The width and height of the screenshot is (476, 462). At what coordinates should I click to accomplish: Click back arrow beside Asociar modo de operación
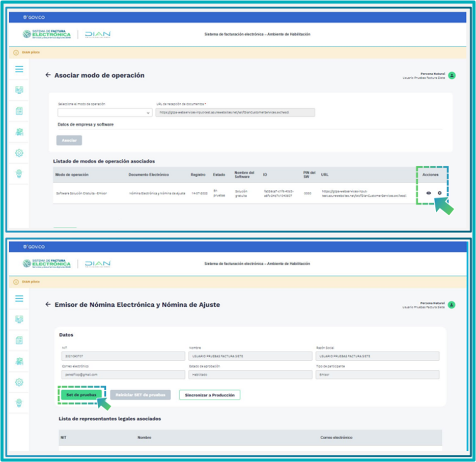48,75
